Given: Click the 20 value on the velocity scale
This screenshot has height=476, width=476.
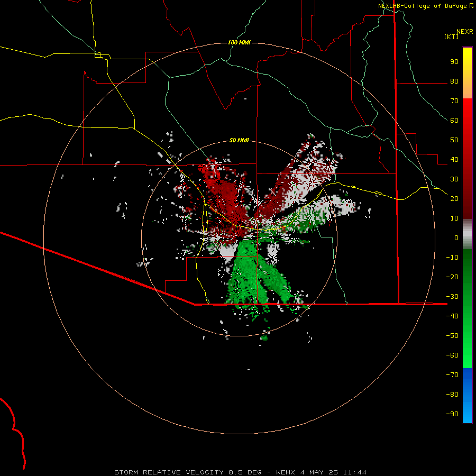Looking at the screenshot, I should click(x=454, y=198).
